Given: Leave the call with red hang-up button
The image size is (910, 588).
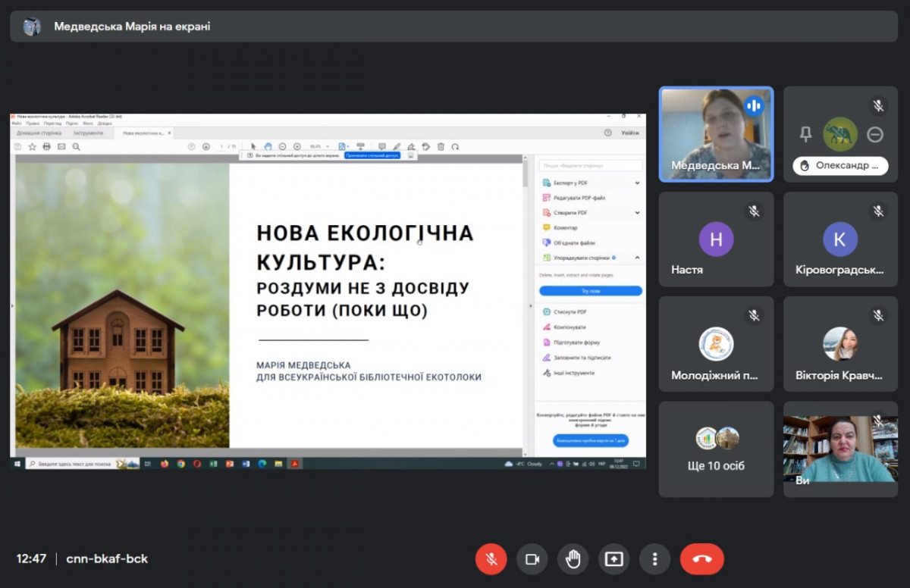Looking at the screenshot, I should point(701,559).
